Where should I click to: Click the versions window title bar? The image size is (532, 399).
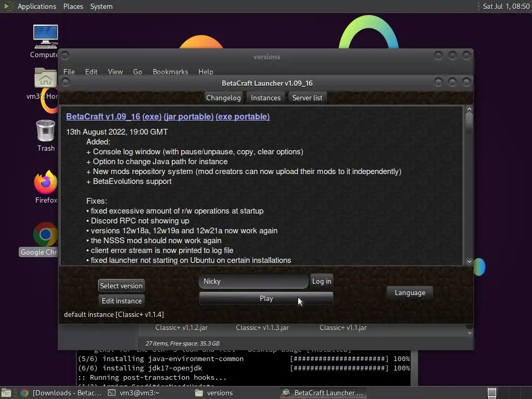coord(267,57)
